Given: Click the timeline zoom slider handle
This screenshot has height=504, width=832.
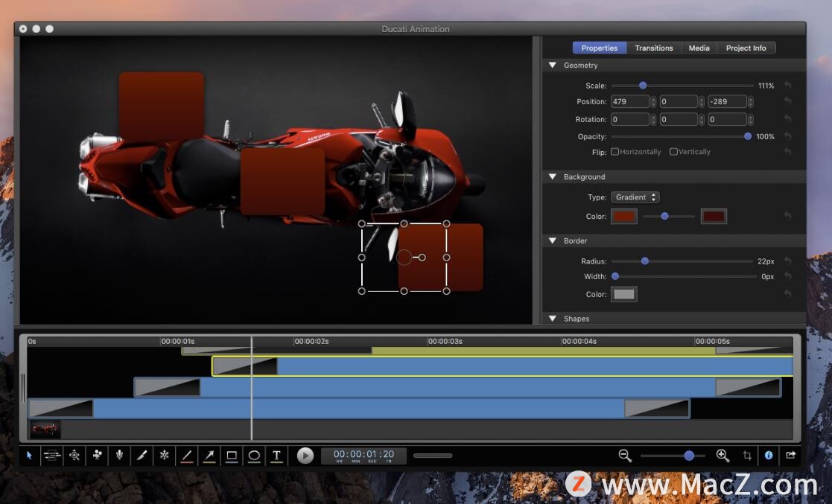Looking at the screenshot, I should [689, 456].
